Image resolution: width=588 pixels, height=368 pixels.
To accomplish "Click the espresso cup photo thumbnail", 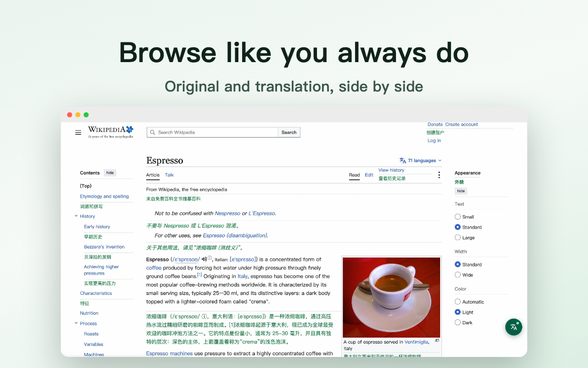I will (x=391, y=298).
